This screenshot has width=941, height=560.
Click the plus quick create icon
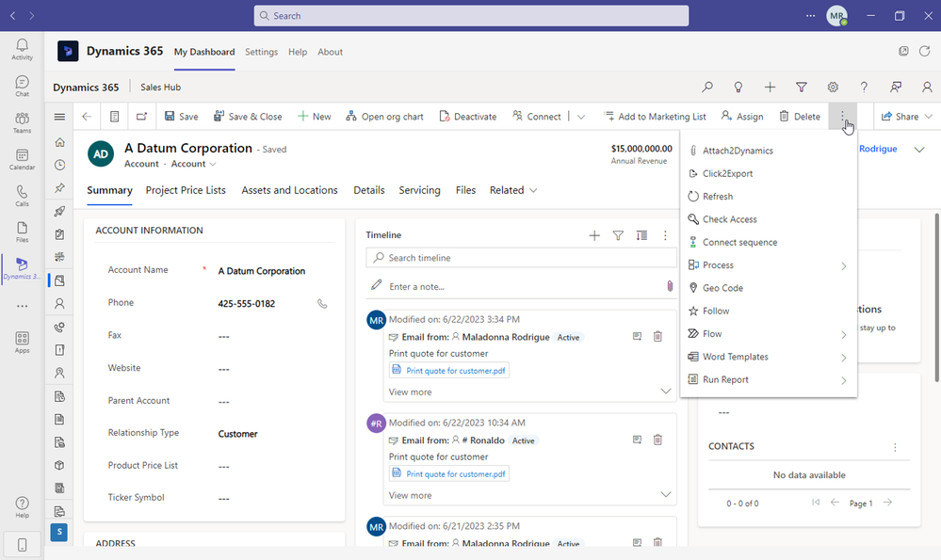[x=770, y=87]
